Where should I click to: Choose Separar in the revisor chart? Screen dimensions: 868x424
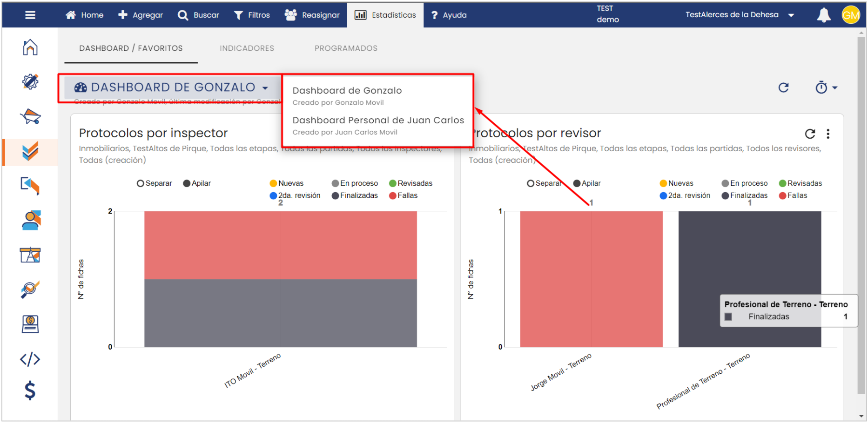pyautogui.click(x=530, y=183)
